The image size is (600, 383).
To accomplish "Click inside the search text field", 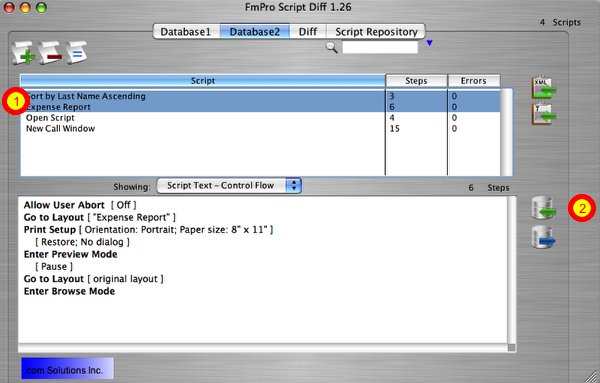I will pyautogui.click(x=380, y=47).
